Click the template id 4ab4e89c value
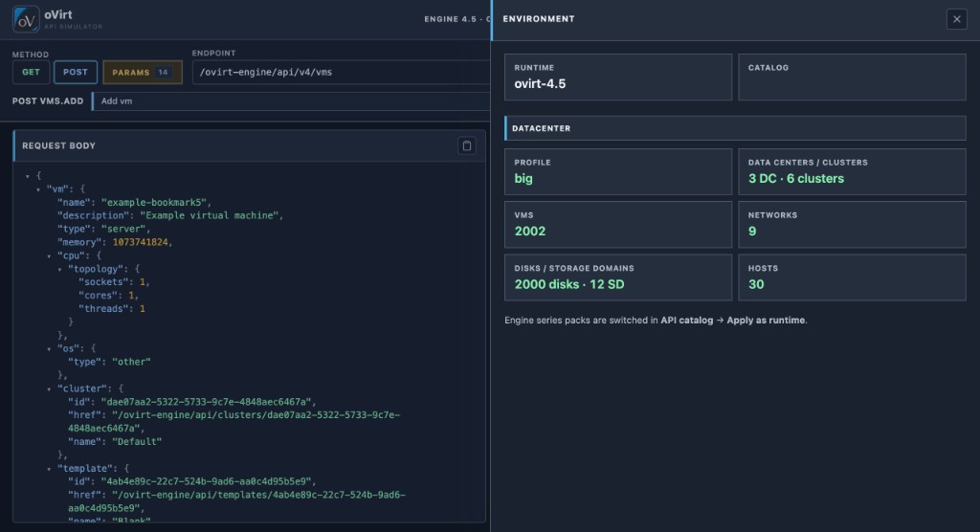This screenshot has height=532, width=980. (206, 482)
